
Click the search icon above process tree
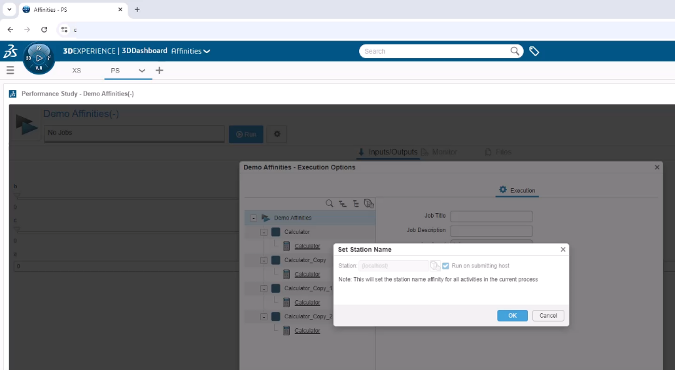click(329, 204)
